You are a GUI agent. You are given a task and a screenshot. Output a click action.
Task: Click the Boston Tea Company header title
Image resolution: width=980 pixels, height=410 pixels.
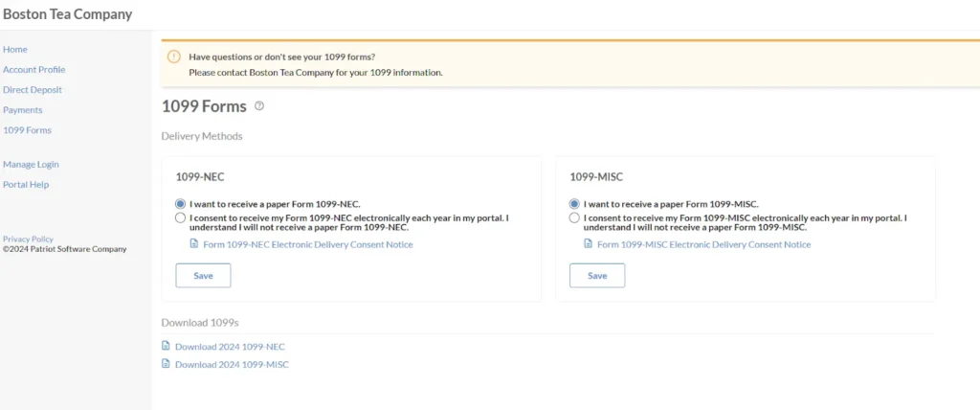[68, 14]
